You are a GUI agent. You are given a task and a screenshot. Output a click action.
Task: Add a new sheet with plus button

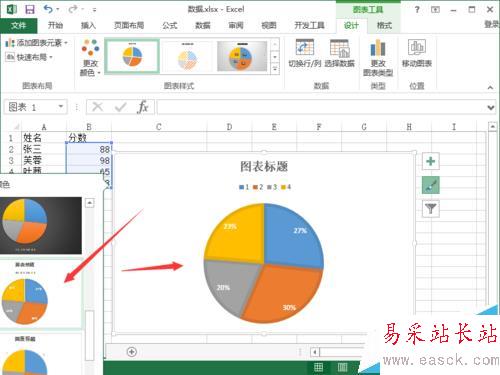tap(132, 352)
